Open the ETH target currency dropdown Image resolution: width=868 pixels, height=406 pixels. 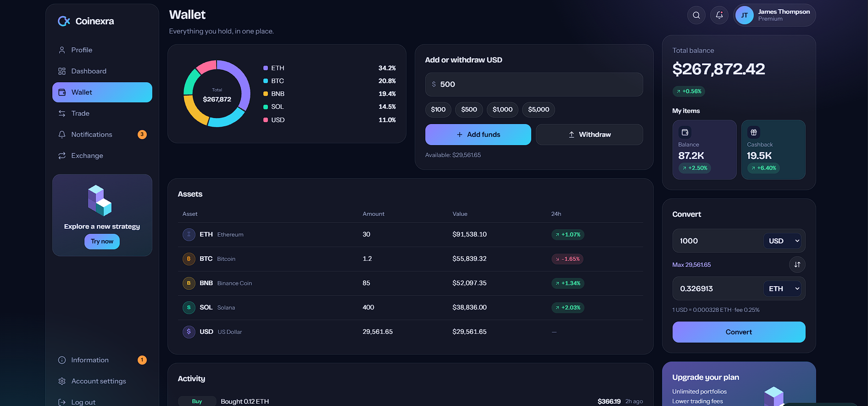click(x=782, y=289)
